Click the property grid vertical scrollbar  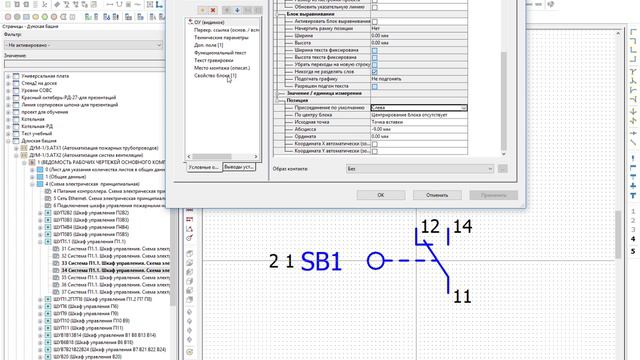pyautogui.click(x=503, y=101)
